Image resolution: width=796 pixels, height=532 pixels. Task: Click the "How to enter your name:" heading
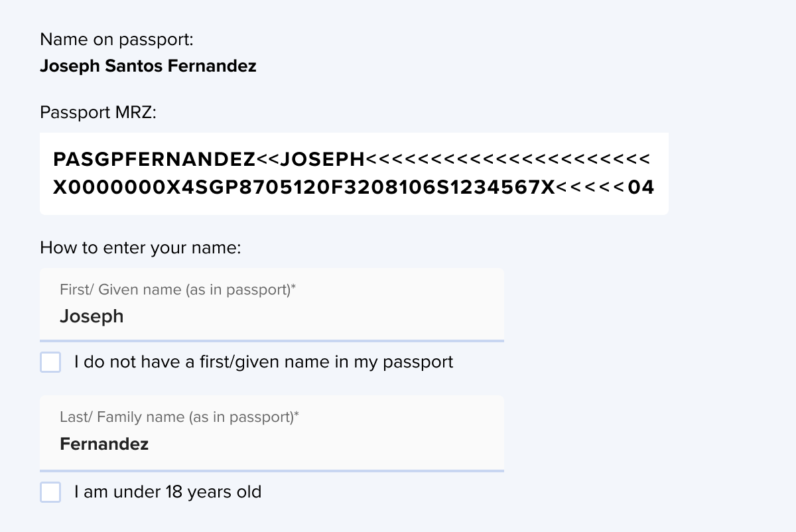pyautogui.click(x=140, y=248)
